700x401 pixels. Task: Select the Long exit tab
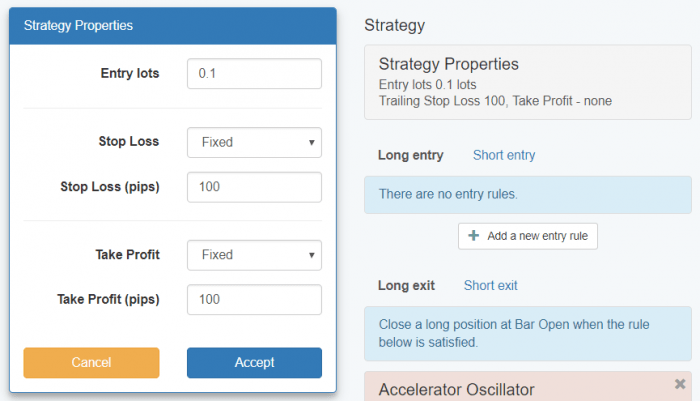coord(406,286)
